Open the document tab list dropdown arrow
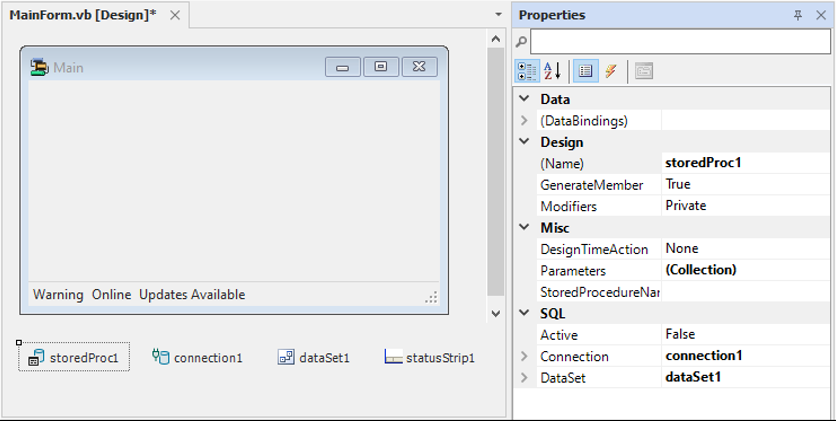 pyautogui.click(x=498, y=15)
